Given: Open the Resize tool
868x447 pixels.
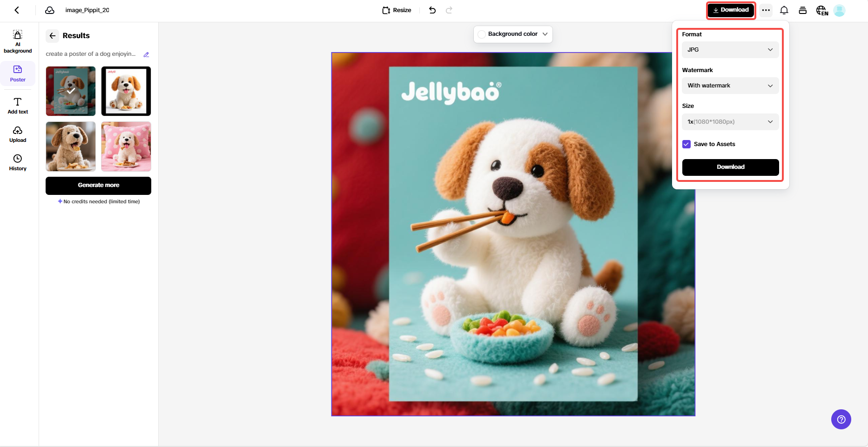Looking at the screenshot, I should [397, 10].
